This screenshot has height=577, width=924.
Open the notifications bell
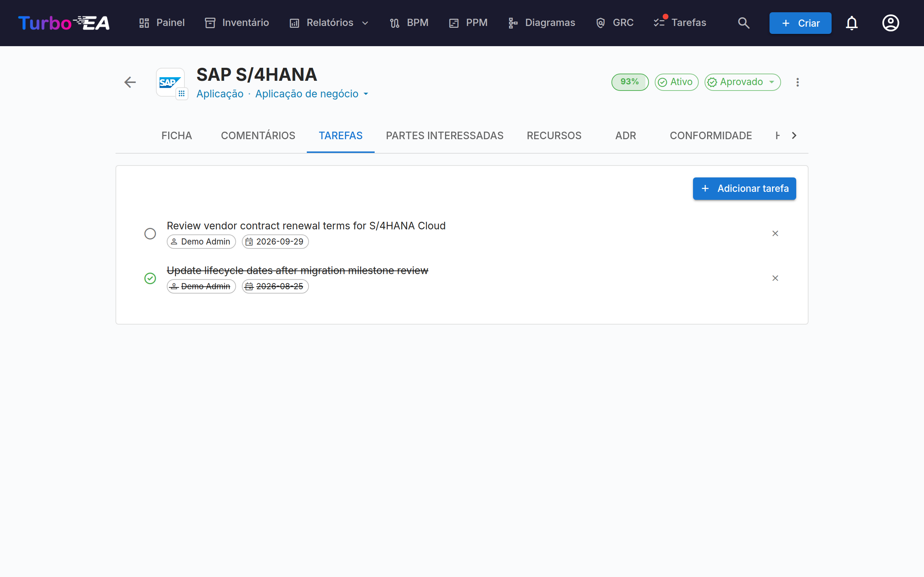pos(851,23)
